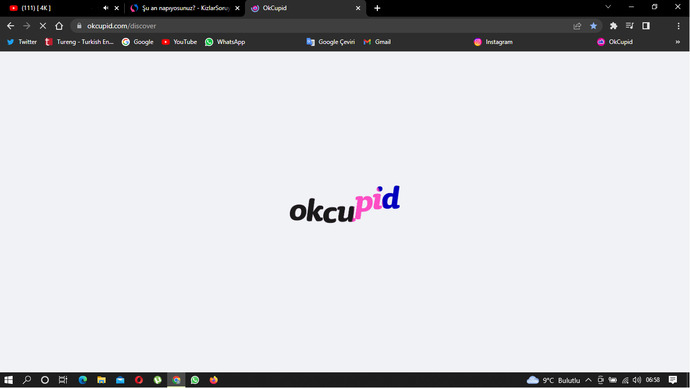The image size is (690, 388).
Task: Open the OkCupid bookmark
Action: (x=615, y=42)
